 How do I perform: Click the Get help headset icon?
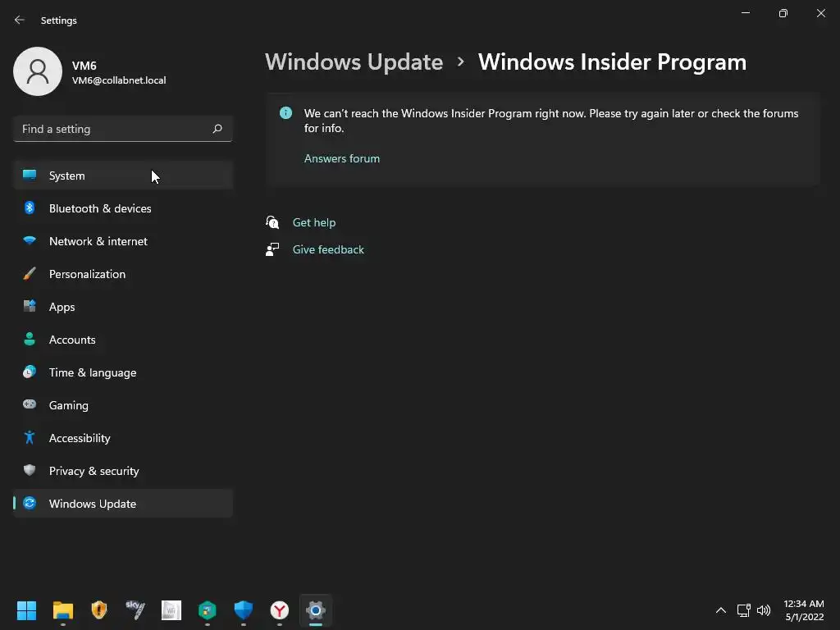coord(272,221)
